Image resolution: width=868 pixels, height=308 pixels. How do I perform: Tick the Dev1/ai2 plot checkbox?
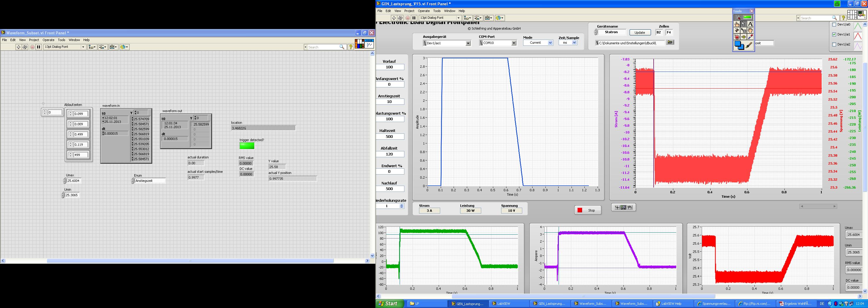[x=834, y=45]
